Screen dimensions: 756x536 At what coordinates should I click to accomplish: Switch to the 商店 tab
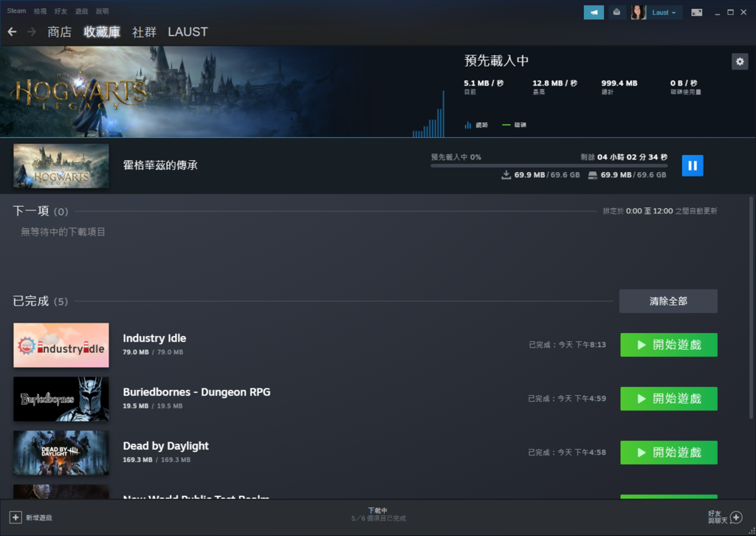[59, 32]
